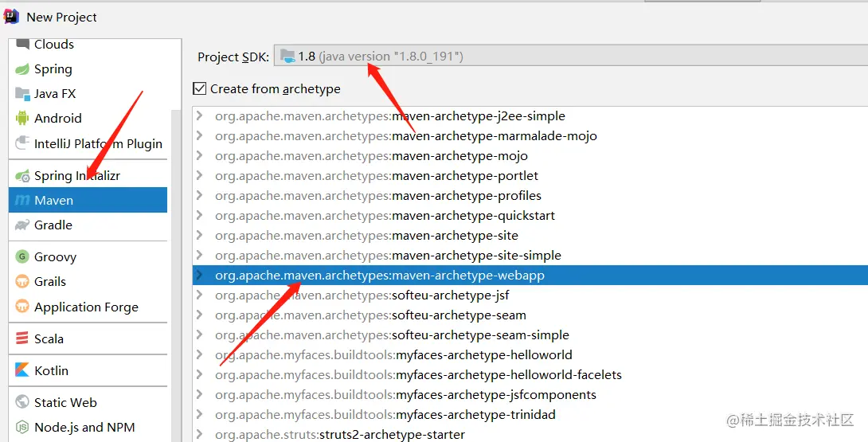Expand the maven-archetype-mojo node
Image resolution: width=868 pixels, height=442 pixels.
[200, 155]
